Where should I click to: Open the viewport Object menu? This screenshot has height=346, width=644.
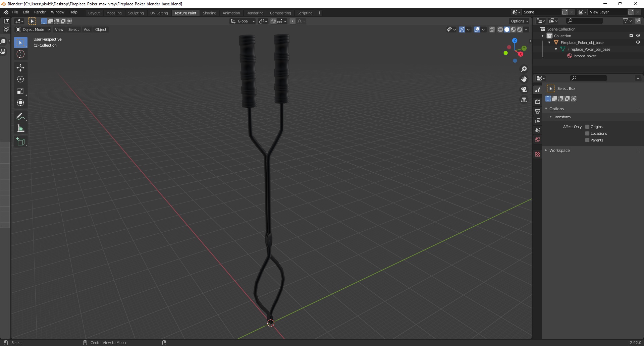click(101, 30)
